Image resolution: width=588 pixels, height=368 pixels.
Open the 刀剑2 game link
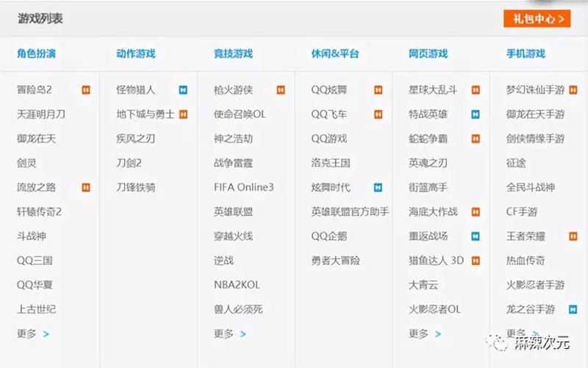[x=129, y=163]
